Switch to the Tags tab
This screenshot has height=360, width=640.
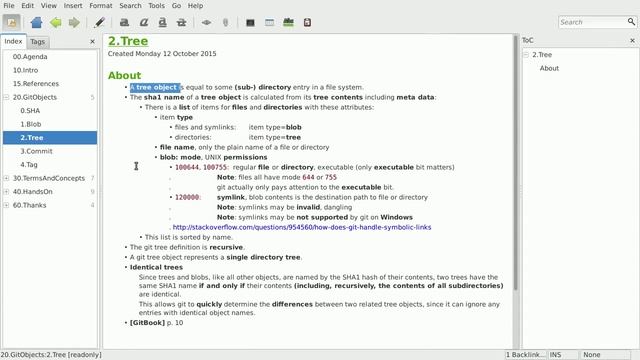click(37, 42)
